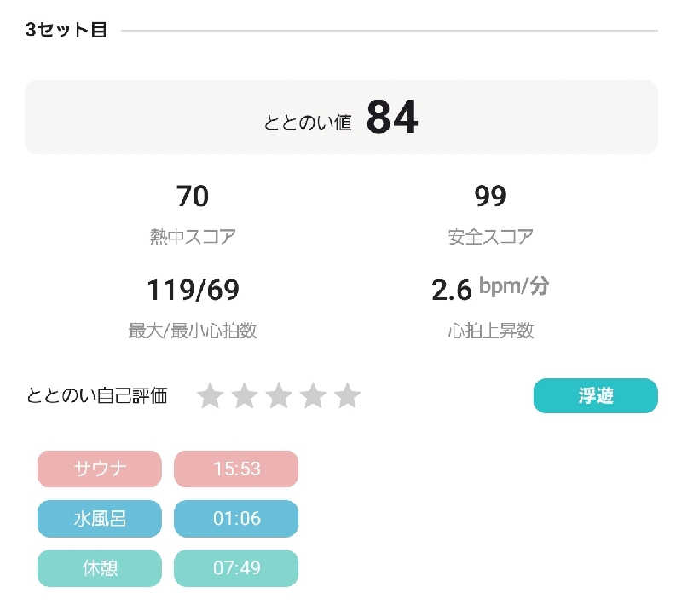Select the third star in ととのい自己評価
Viewport: 682px width, 616px height.
(x=279, y=396)
